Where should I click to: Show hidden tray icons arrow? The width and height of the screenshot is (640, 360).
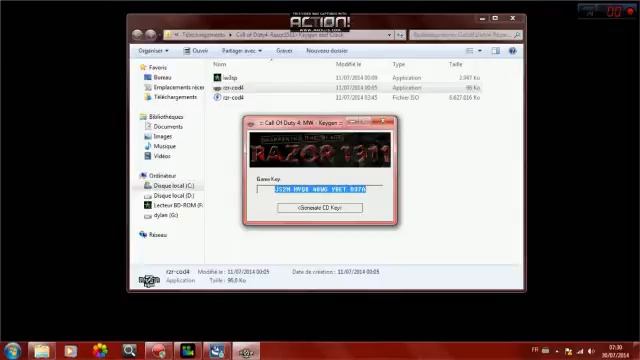[x=557, y=351]
